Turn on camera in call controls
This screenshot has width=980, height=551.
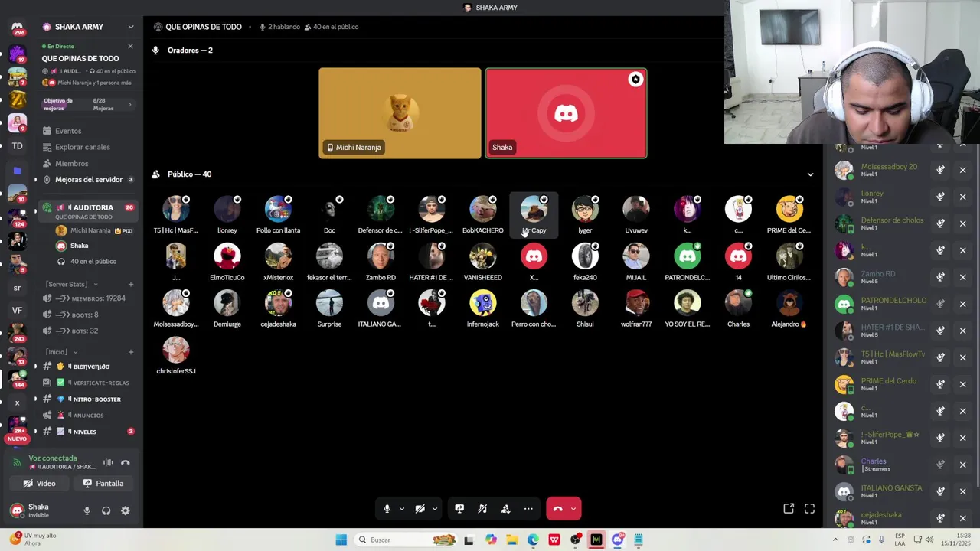(x=420, y=509)
